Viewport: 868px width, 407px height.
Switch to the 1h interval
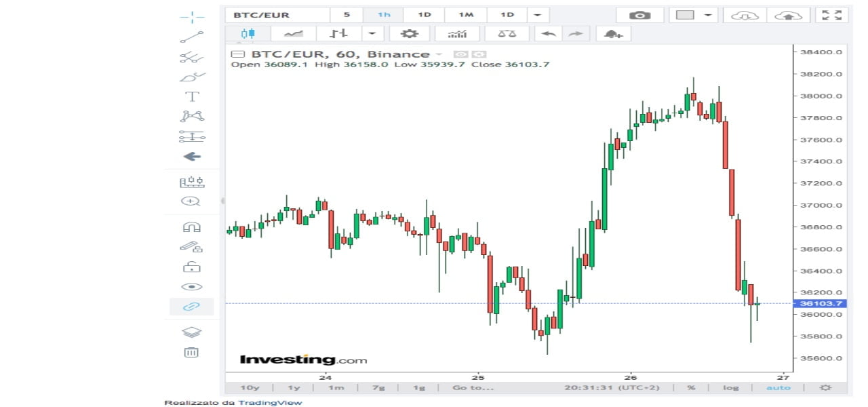pyautogui.click(x=384, y=15)
